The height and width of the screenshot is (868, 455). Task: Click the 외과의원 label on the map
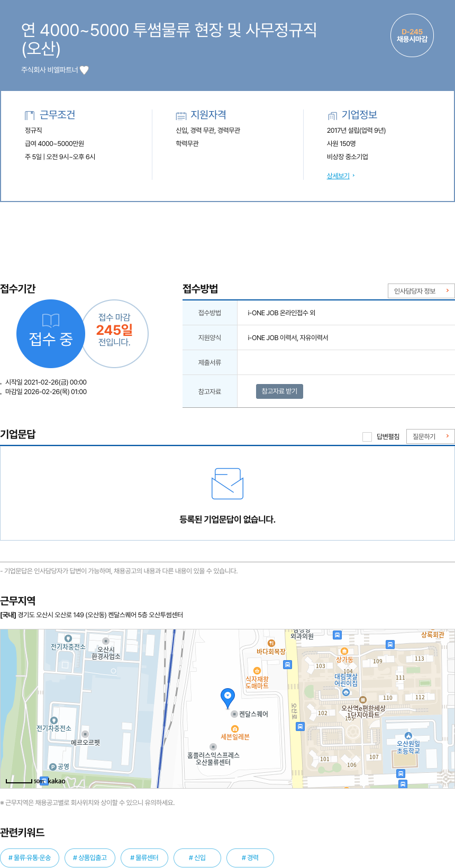pos(302,636)
